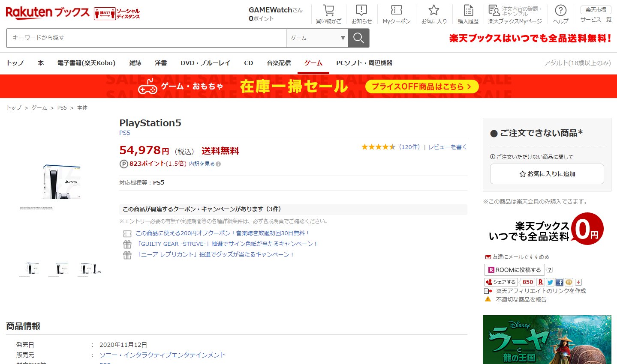Open the アダルト(18歳以上のみ) tab
617x364 pixels.
pos(578,63)
